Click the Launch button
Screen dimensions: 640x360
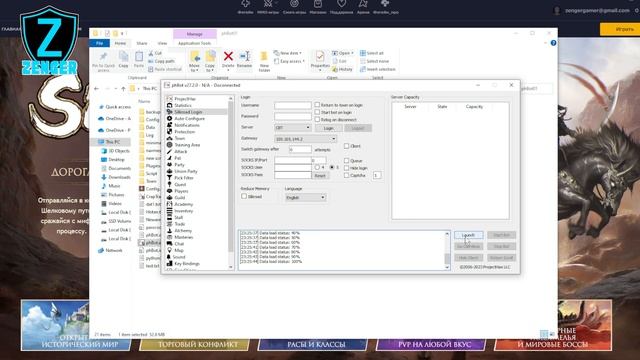pos(468,235)
